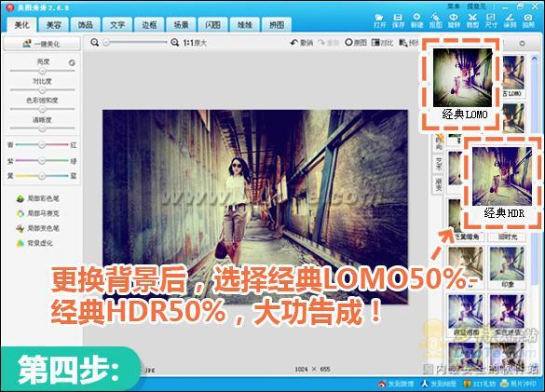
Task: Select the 旋转 rotate tool
Action: [x=454, y=20]
